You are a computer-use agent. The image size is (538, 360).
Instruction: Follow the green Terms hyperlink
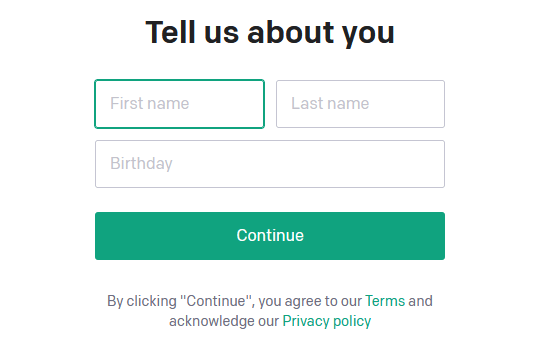(x=385, y=301)
